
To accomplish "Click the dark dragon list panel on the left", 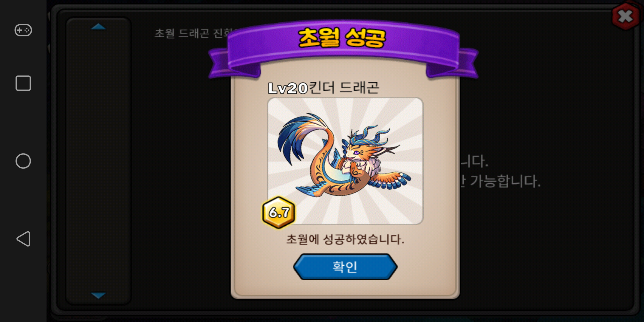I will (98, 161).
